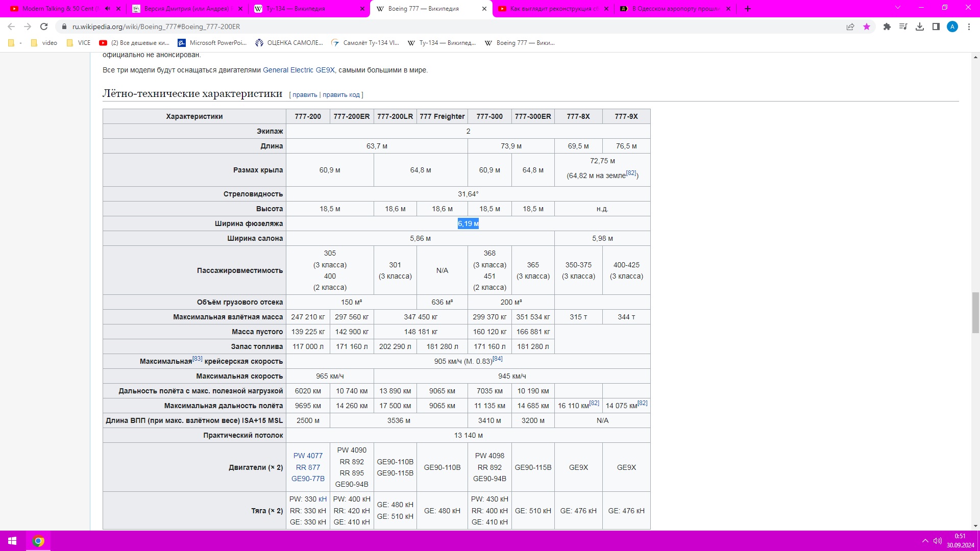Follow the General Electric GE9X link

coord(299,70)
